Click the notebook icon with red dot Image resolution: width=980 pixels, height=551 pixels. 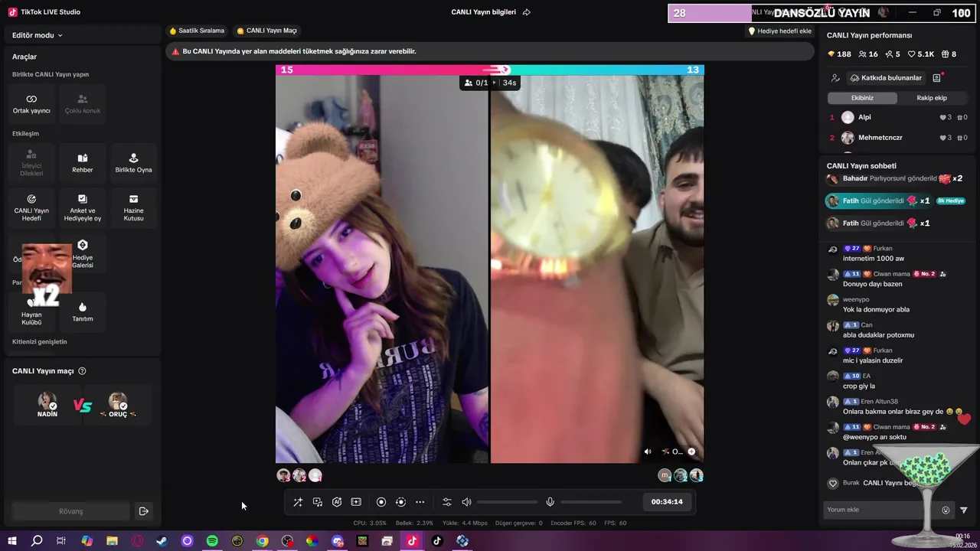click(x=937, y=78)
